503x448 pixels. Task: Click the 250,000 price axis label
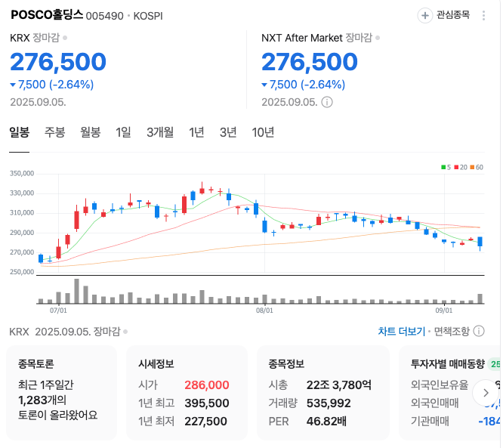(x=22, y=272)
